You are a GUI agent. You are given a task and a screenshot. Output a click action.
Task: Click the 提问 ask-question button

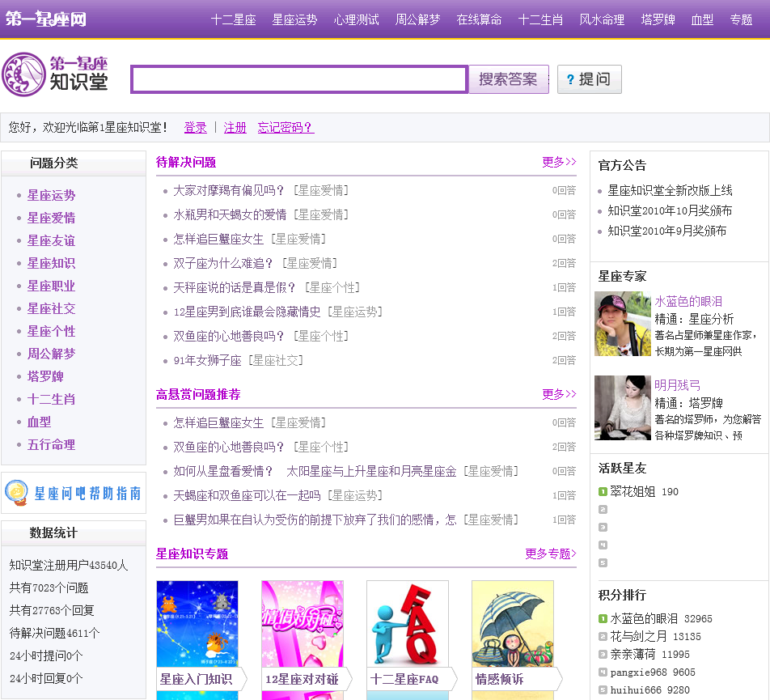(590, 79)
